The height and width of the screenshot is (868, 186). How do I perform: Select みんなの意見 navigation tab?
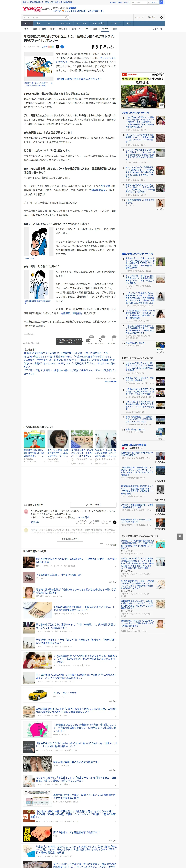[99, 23]
